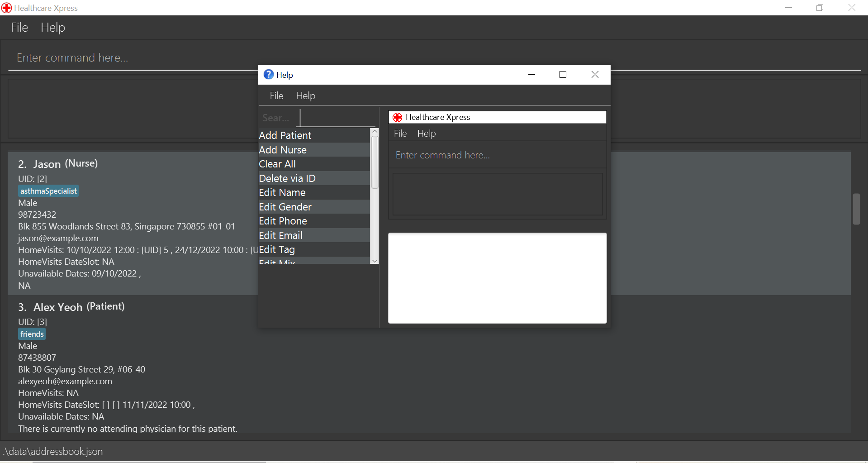Click Jason's address Blk 855 Woodlands line

click(127, 226)
